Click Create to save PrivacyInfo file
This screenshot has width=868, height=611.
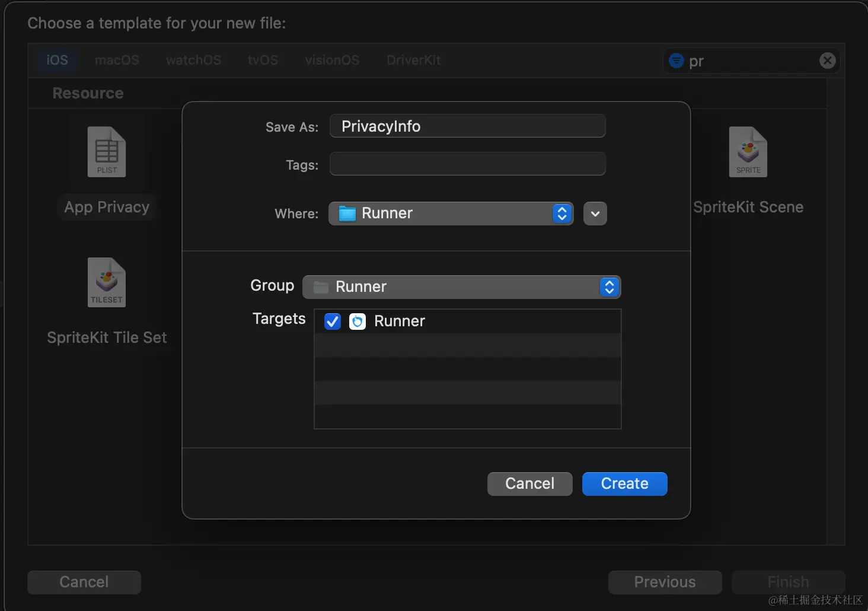point(625,484)
